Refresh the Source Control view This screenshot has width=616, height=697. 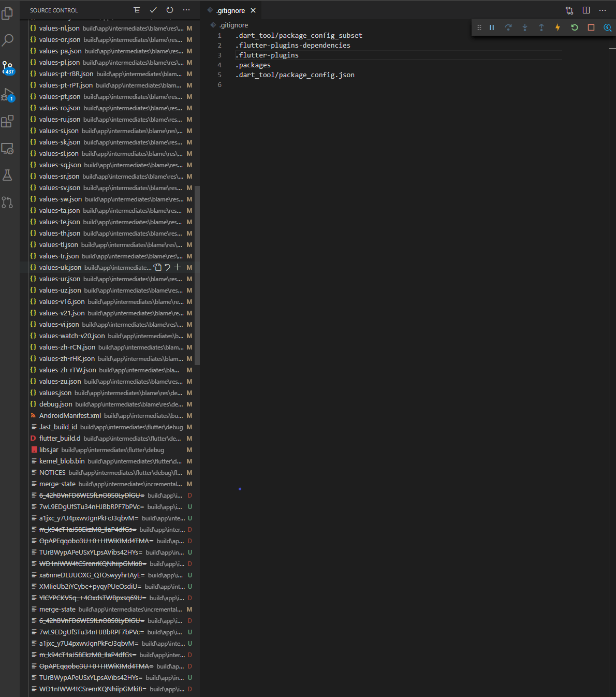(169, 10)
